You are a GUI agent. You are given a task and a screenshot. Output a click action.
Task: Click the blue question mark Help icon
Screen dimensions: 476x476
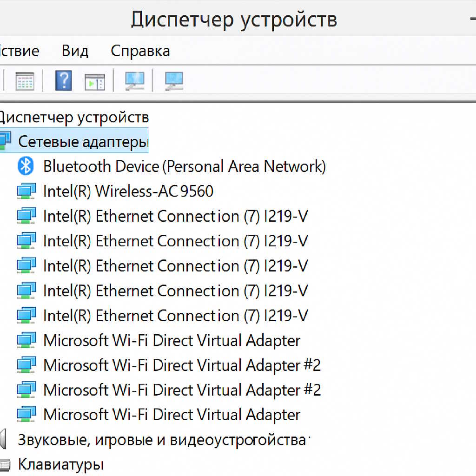63,80
